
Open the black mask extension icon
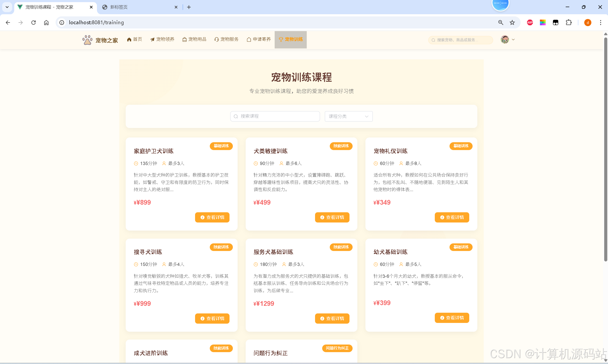(555, 23)
